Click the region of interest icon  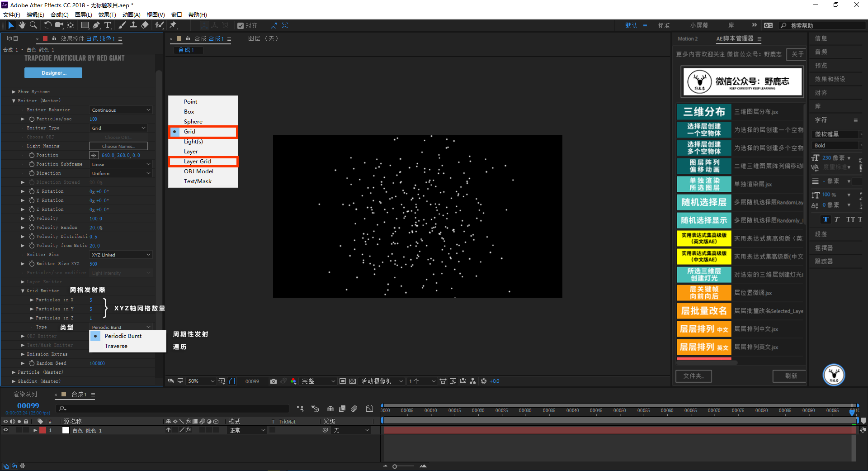343,381
